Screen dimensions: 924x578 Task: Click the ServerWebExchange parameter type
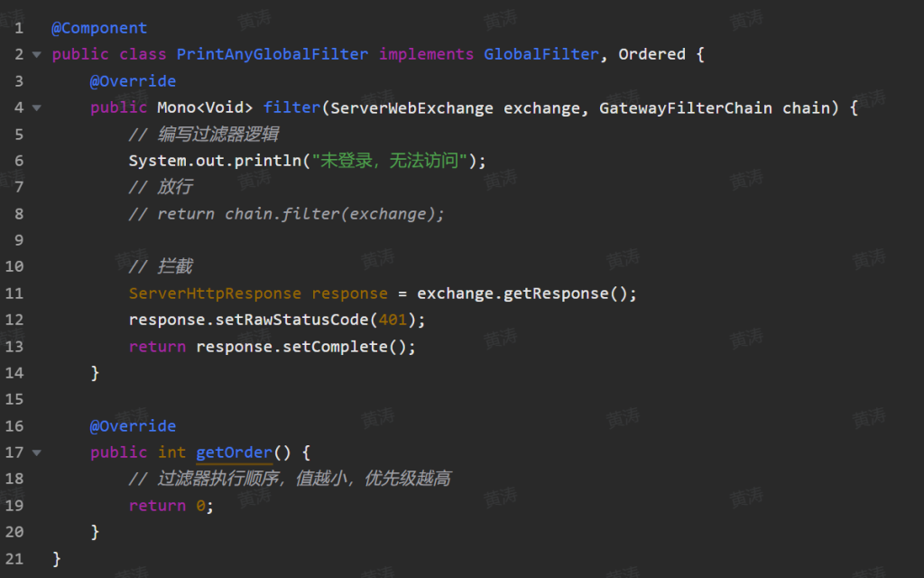pyautogui.click(x=411, y=107)
